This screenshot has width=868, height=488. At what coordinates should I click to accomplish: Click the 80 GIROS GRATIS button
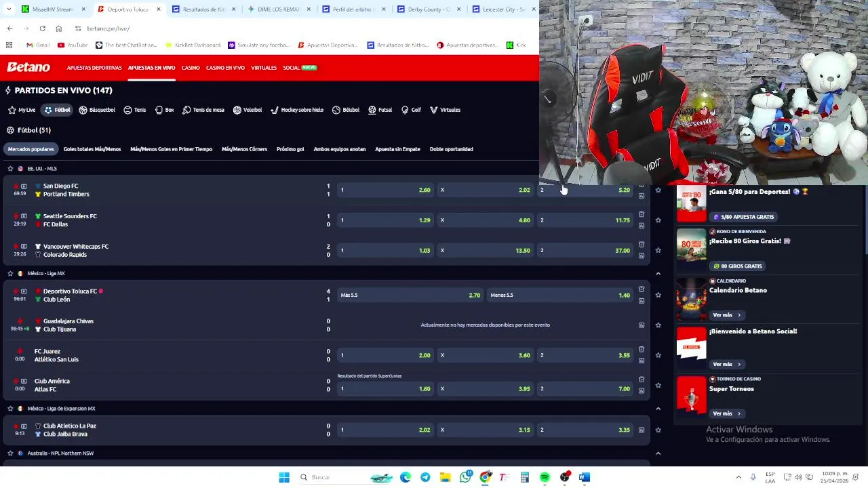tap(737, 266)
